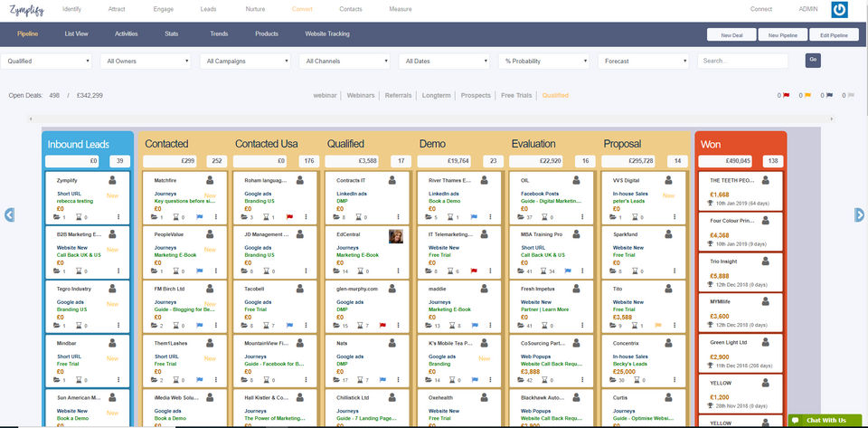Click blue flag on River Thames card

tap(474, 217)
